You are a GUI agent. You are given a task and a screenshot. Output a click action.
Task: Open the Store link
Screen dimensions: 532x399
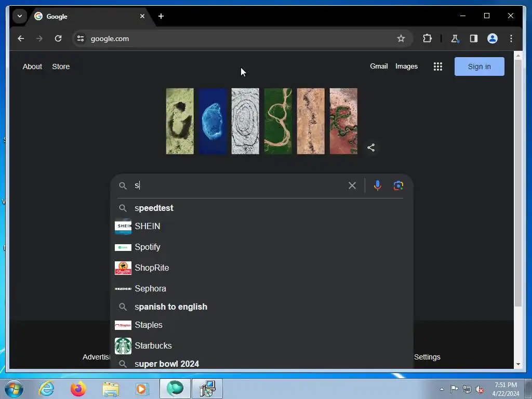[x=61, y=66]
